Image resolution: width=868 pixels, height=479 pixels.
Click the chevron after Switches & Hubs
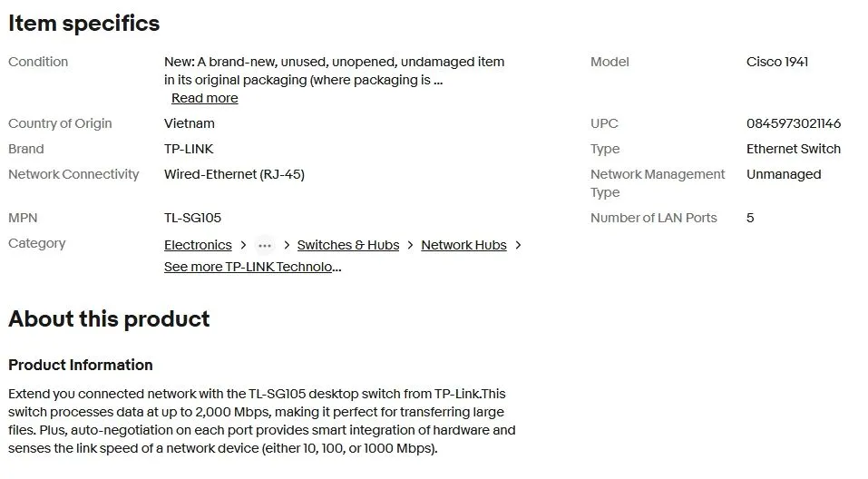coord(410,245)
